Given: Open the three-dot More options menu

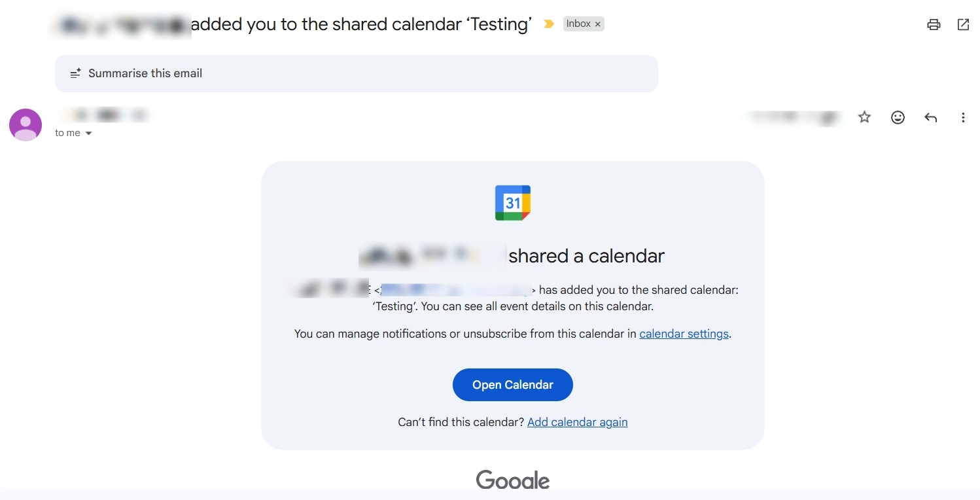Looking at the screenshot, I should pos(962,117).
